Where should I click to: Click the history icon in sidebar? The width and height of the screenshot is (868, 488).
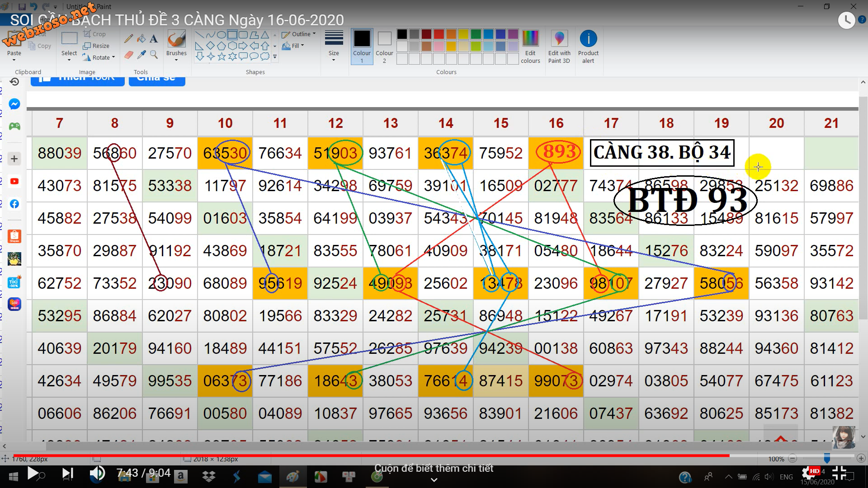tap(14, 81)
